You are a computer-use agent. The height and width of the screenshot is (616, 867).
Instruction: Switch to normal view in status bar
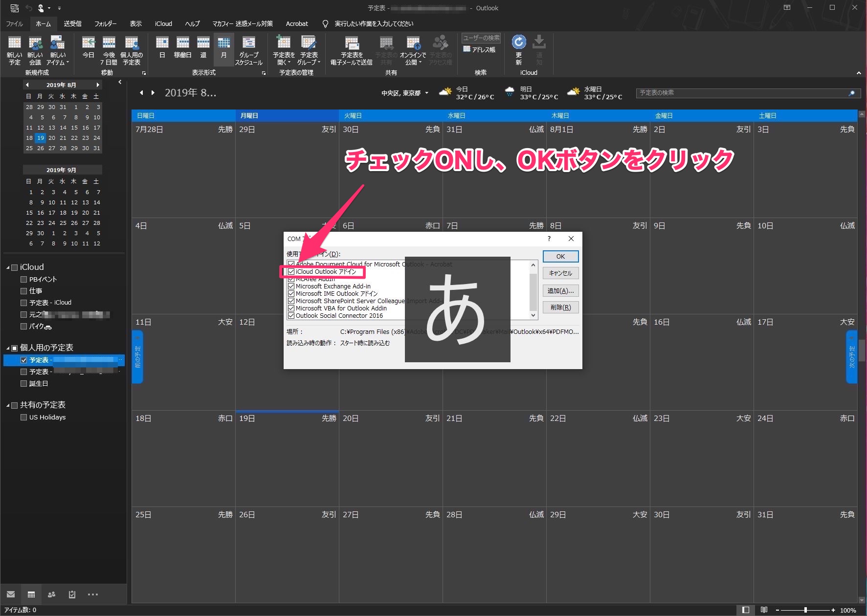[x=746, y=610]
